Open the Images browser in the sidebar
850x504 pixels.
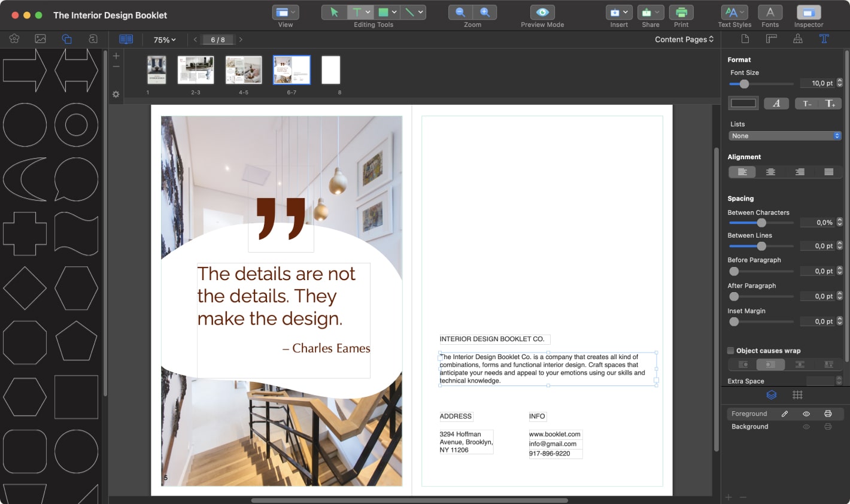click(x=40, y=38)
